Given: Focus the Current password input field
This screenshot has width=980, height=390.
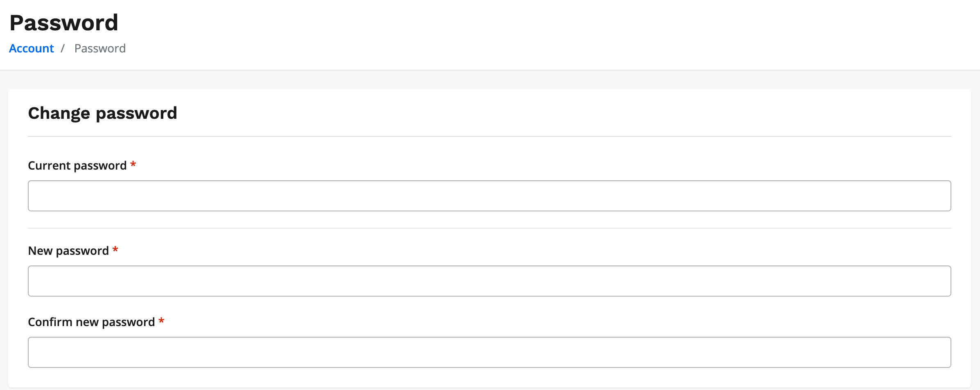Looking at the screenshot, I should 489,196.
